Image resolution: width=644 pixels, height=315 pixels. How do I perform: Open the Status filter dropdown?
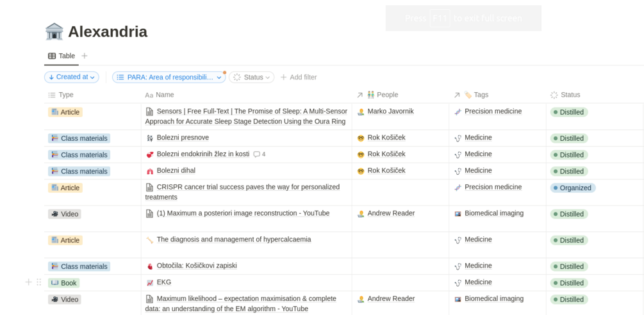pos(252,77)
